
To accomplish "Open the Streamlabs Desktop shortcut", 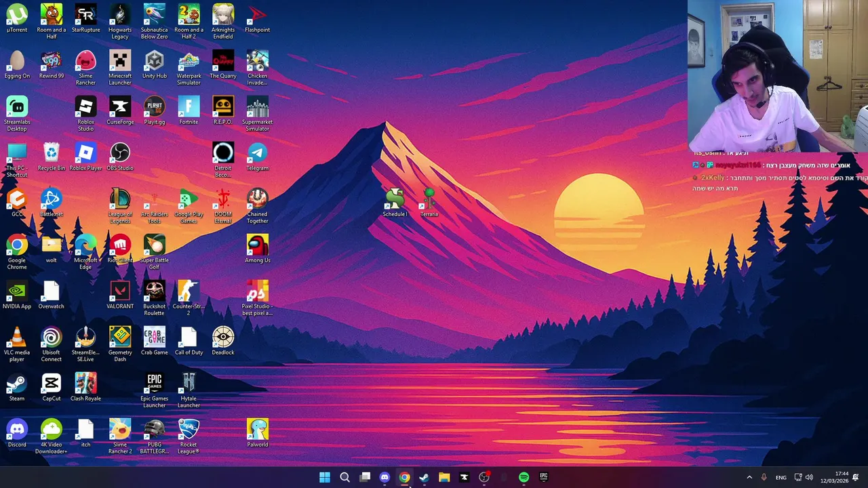I will click(17, 114).
